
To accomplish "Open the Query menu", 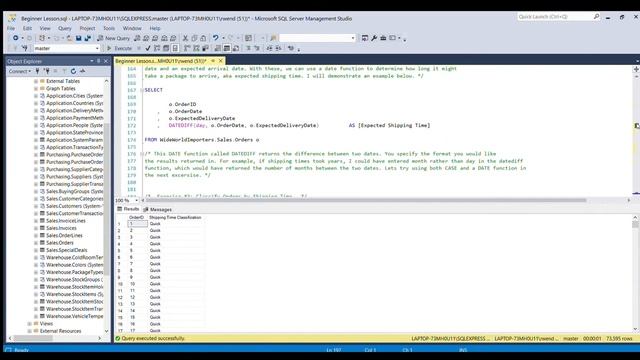I will [x=64, y=28].
